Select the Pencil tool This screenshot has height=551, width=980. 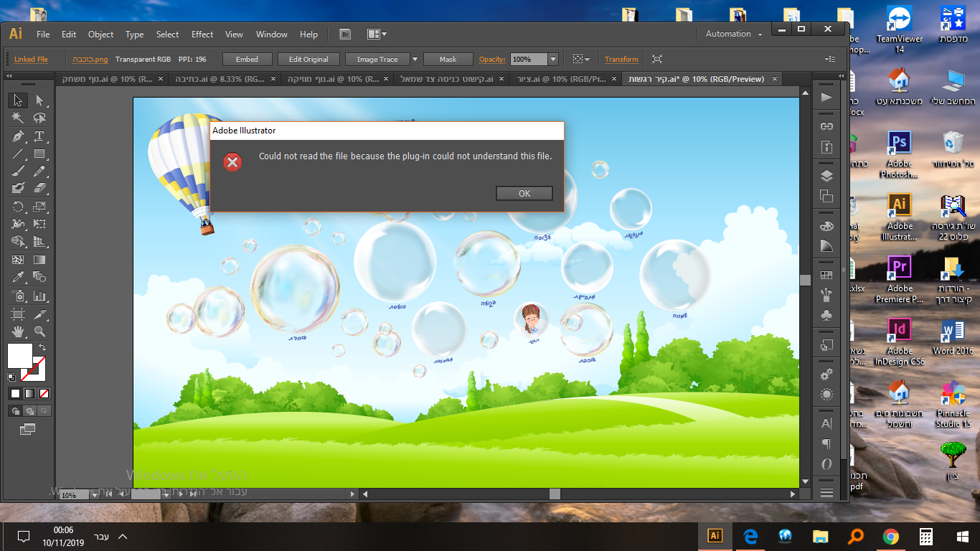(39, 171)
